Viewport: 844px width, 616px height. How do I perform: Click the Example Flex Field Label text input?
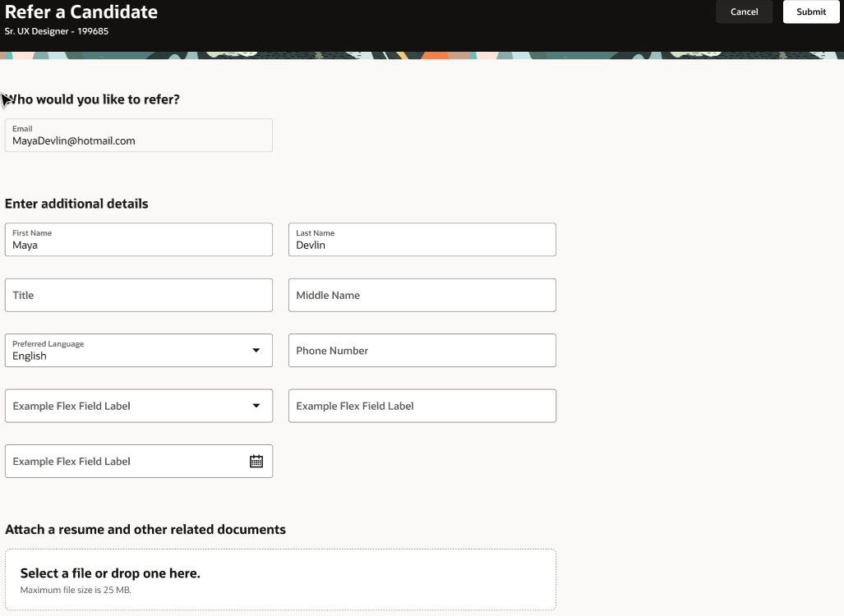click(422, 406)
